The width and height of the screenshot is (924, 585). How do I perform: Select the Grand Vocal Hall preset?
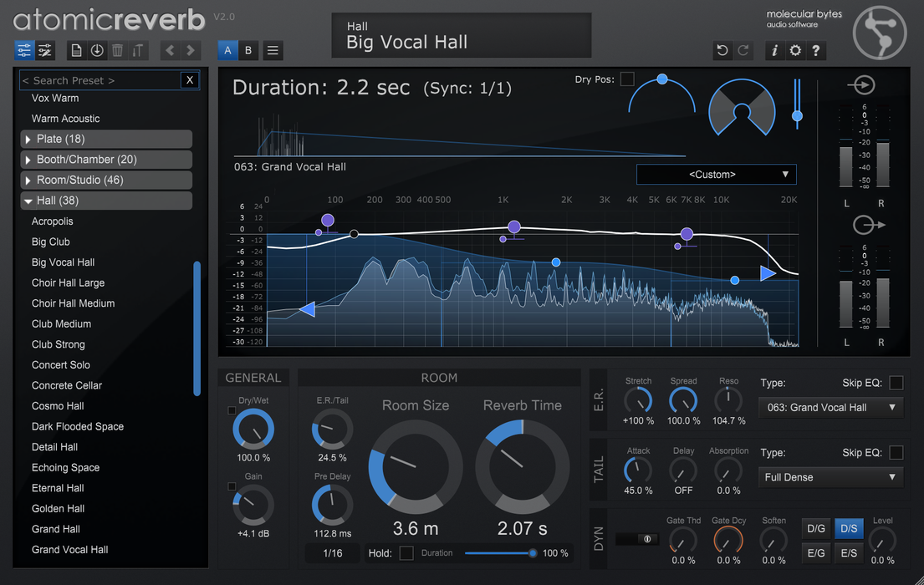point(69,549)
